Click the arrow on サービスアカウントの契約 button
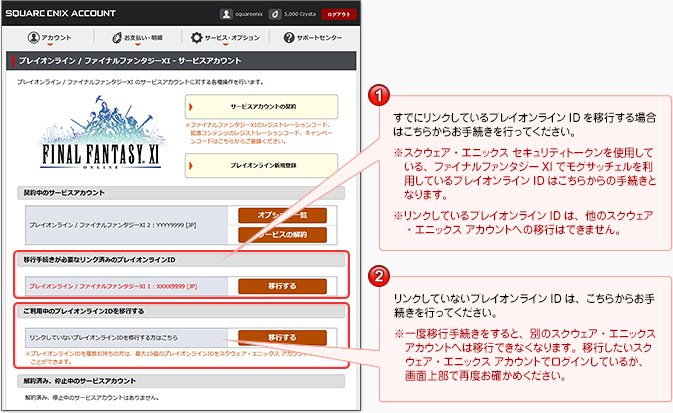Screen dimensions: 673x413 (x=191, y=107)
